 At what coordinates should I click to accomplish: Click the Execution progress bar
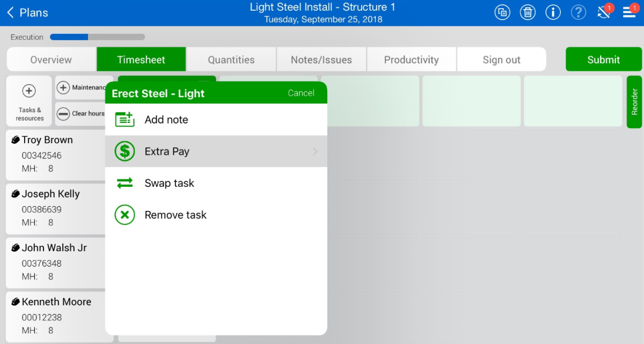click(97, 37)
